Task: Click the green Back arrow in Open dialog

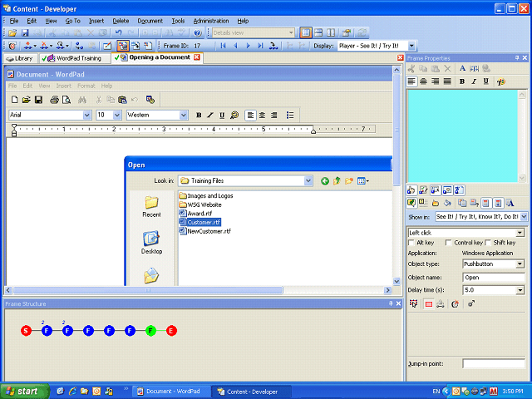Action: tap(325, 181)
